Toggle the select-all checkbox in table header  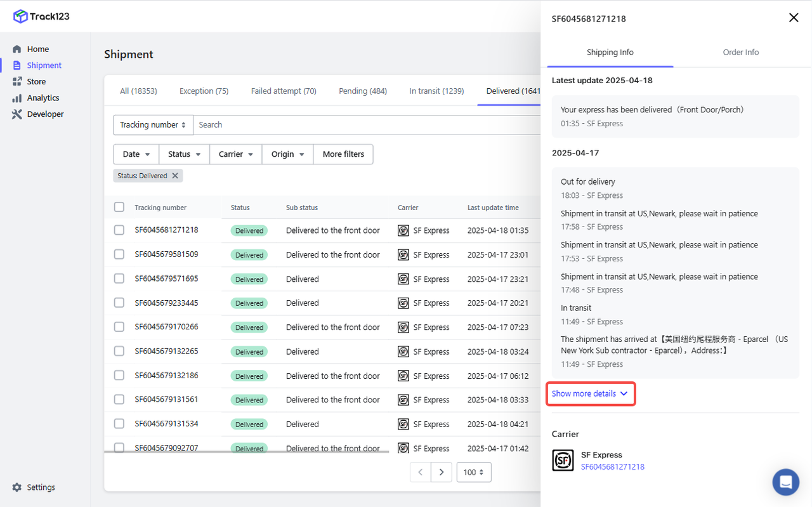pyautogui.click(x=119, y=207)
